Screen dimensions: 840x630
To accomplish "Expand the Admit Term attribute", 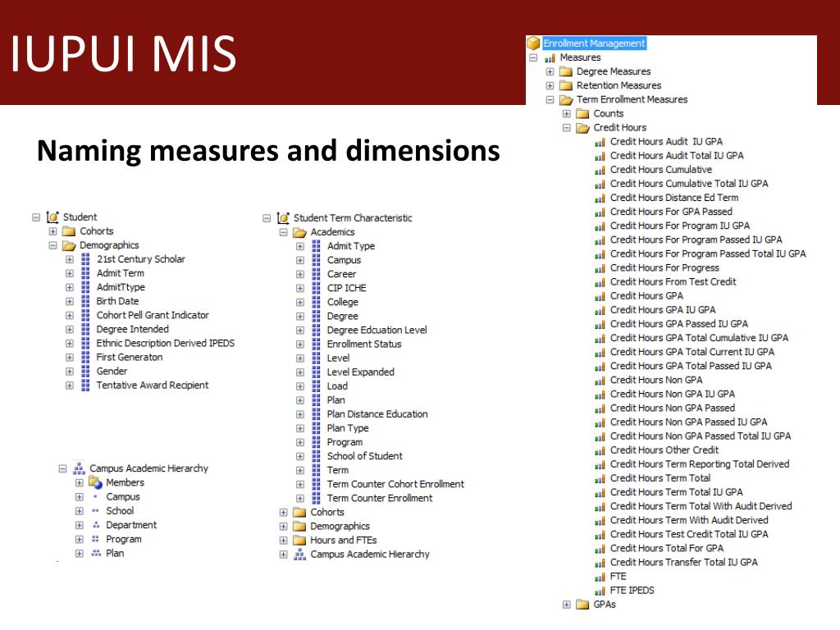I will coord(69,273).
